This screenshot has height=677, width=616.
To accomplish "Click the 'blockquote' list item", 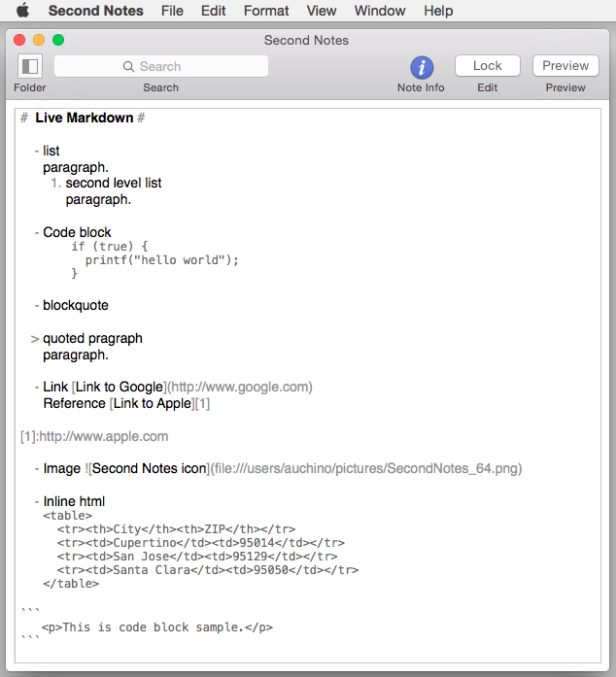I will pos(76,305).
